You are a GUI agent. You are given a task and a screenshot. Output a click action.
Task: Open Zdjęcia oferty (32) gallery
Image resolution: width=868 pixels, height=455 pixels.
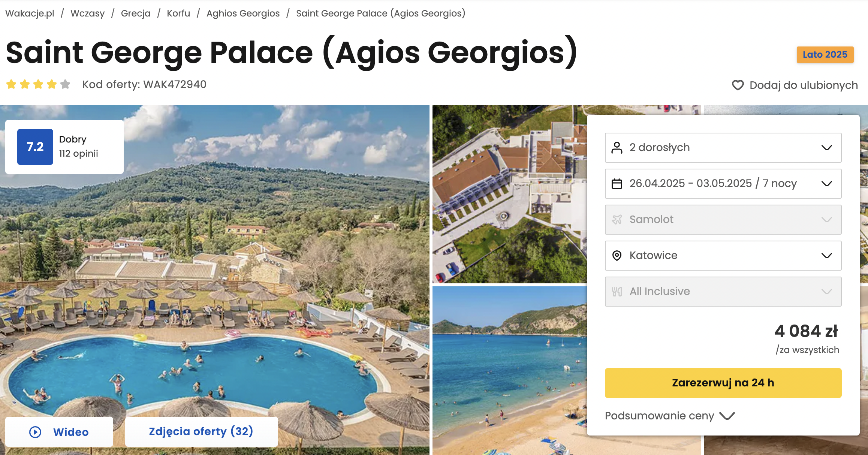tap(201, 432)
